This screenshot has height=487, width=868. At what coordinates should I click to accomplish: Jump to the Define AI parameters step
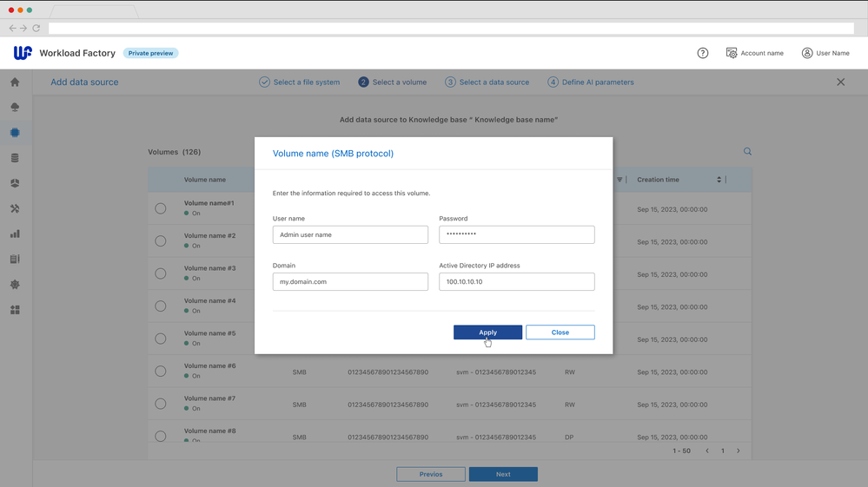(x=590, y=82)
